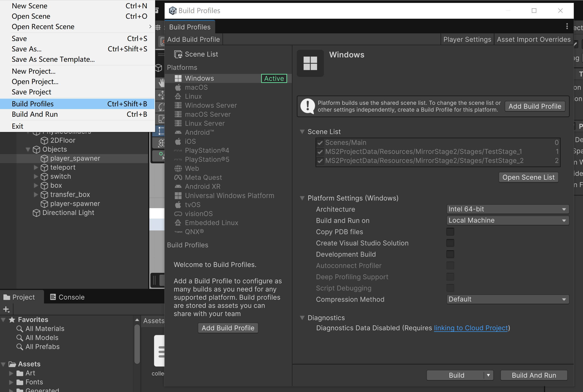This screenshot has width=583, height=392.
Task: Open Asset Import Overrides
Action: click(x=533, y=39)
